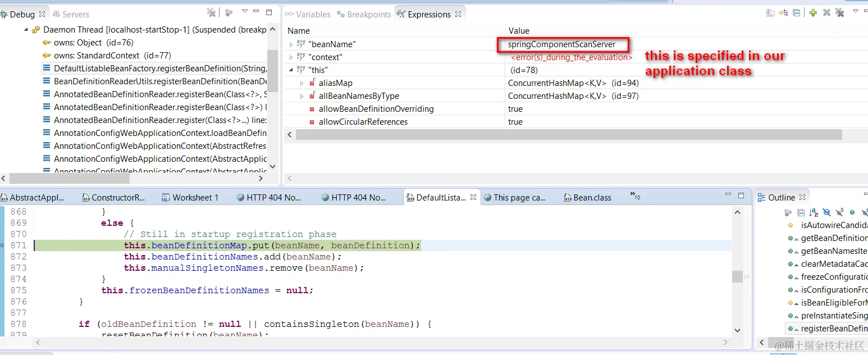This screenshot has height=355, width=868.
Task: Open the AbstractAppl... editor tab
Action: (33, 198)
